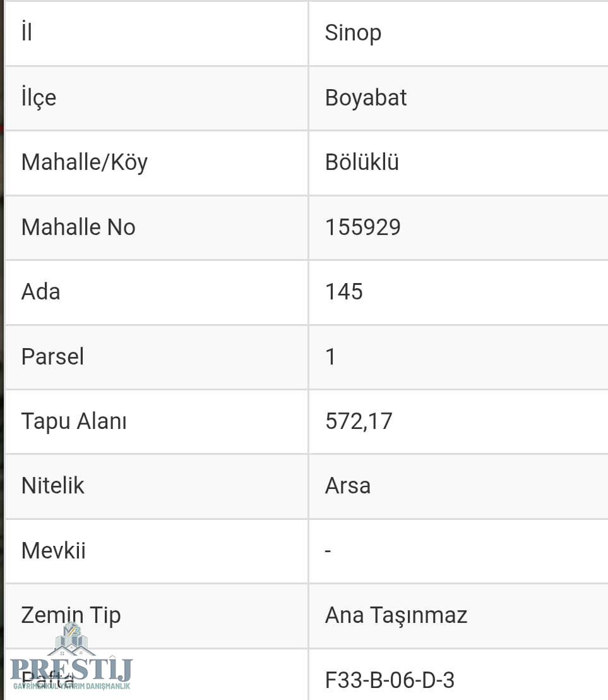Select the Nitelik row label

[x=52, y=486]
